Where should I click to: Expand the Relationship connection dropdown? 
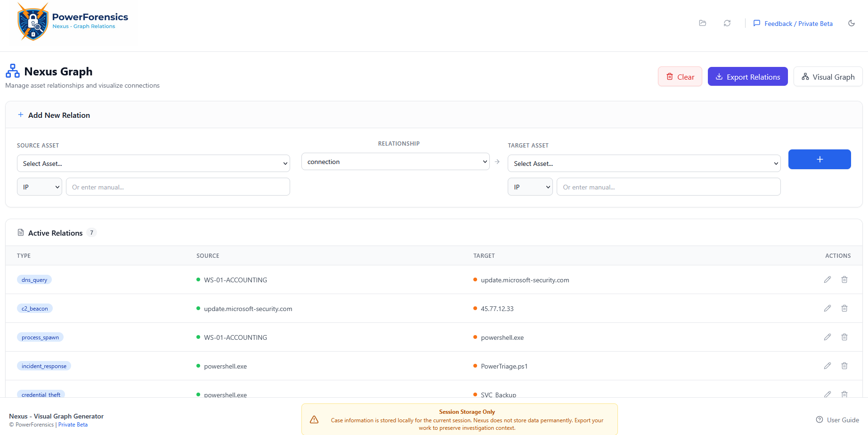(395, 162)
